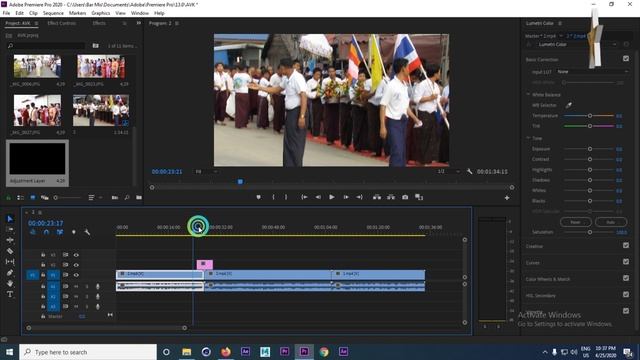Open playback resolution 1/2 dropdown

coord(447,171)
